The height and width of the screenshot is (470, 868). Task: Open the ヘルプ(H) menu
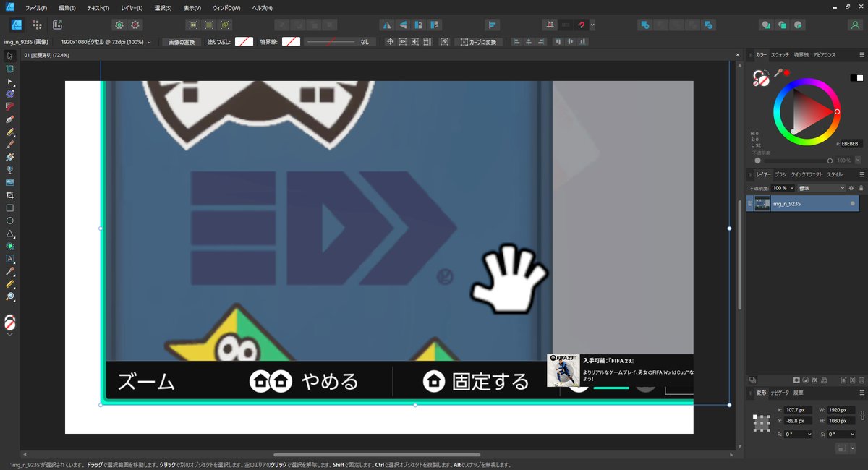click(x=263, y=7)
